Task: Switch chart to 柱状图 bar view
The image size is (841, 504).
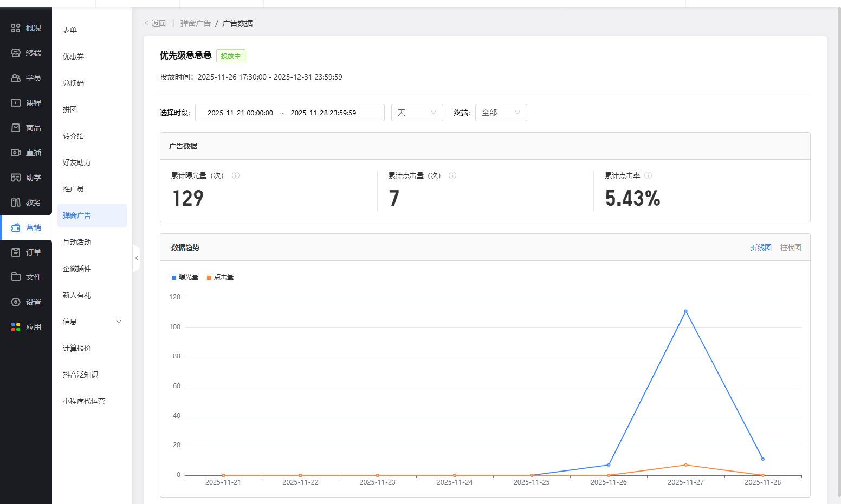Action: pyautogui.click(x=790, y=247)
